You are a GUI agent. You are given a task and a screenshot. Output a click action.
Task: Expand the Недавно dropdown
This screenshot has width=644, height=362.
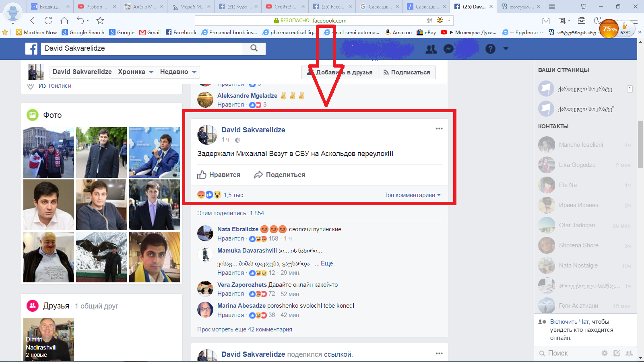point(178,72)
